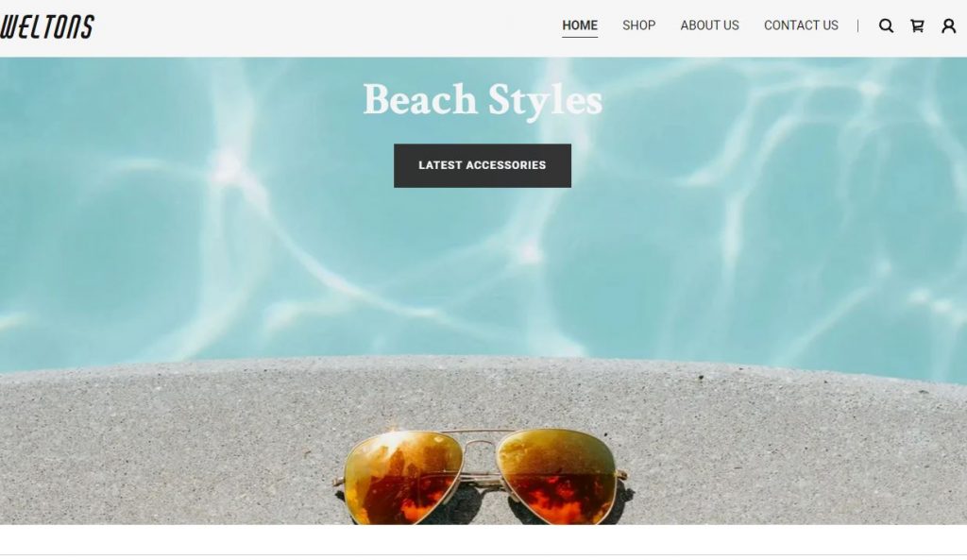Image resolution: width=967 pixels, height=560 pixels.
Task: Click the blank header area beside the logo
Action: 327,27
